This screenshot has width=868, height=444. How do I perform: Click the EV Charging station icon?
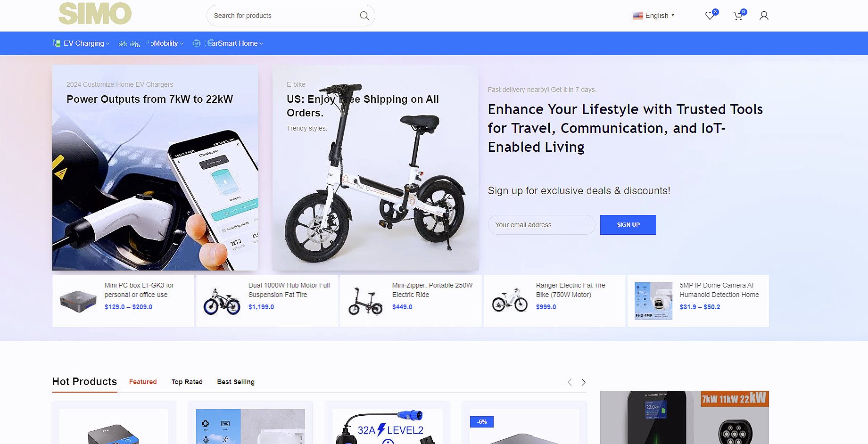(57, 43)
